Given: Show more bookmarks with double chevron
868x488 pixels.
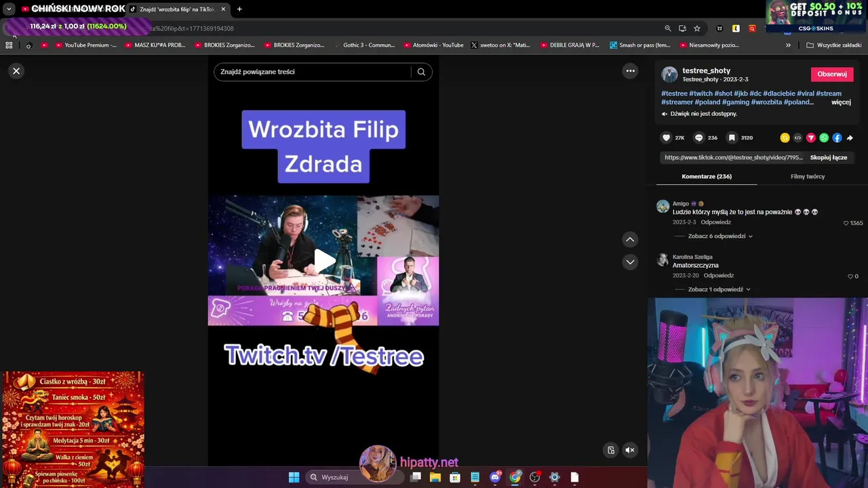Looking at the screenshot, I should pos(788,45).
